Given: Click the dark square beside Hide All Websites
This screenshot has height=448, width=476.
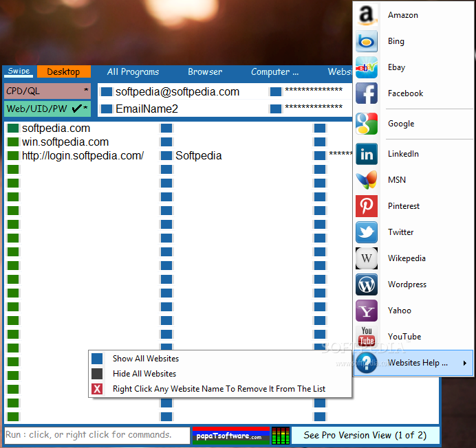Looking at the screenshot, I should (97, 373).
